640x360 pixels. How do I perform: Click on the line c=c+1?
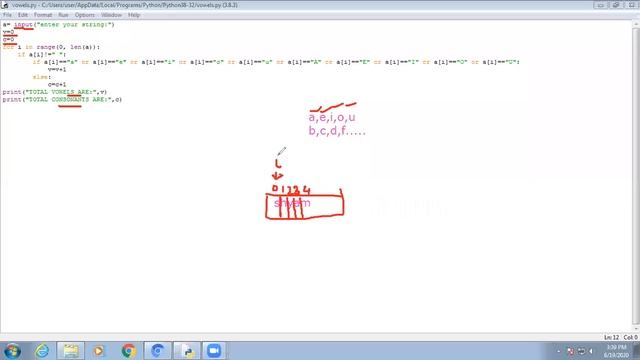coord(57,84)
